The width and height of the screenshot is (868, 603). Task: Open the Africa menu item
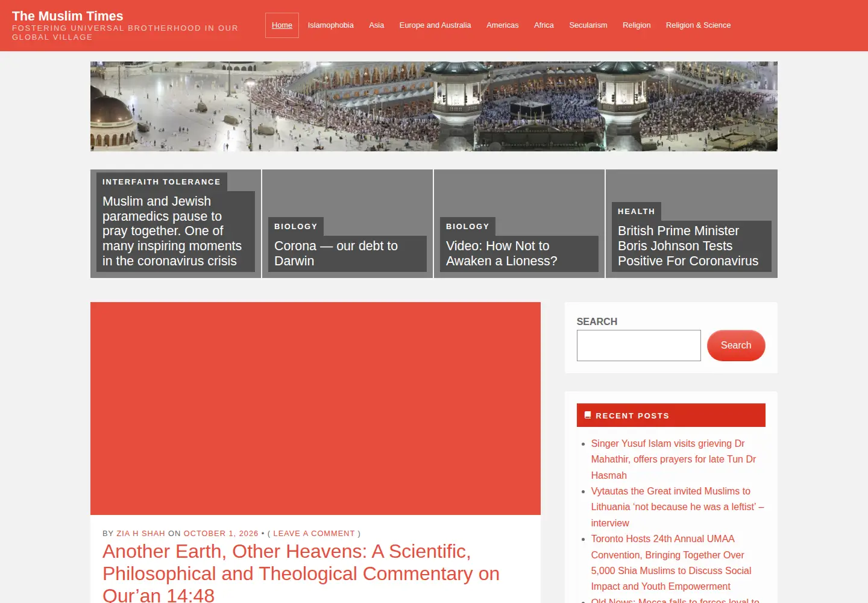[544, 25]
